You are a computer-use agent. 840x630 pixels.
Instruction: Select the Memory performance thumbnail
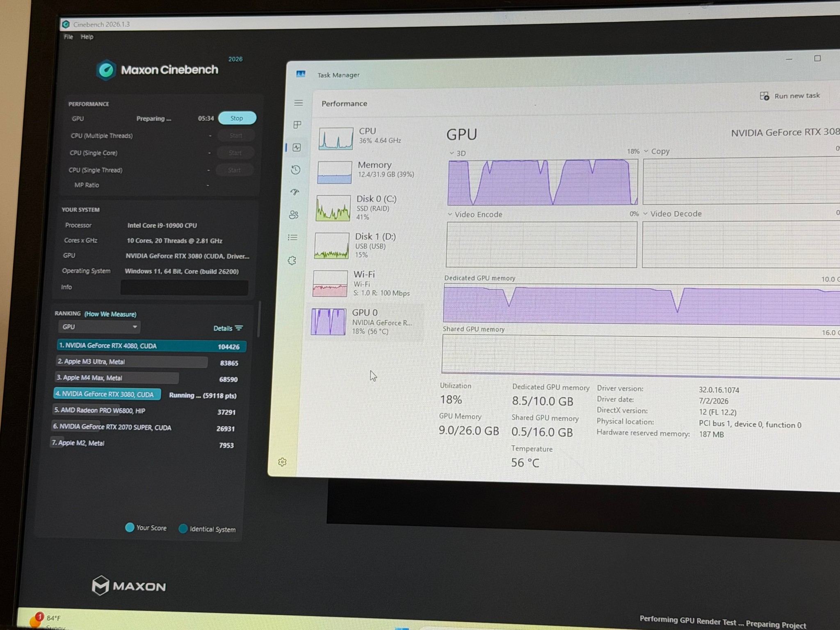click(366, 171)
